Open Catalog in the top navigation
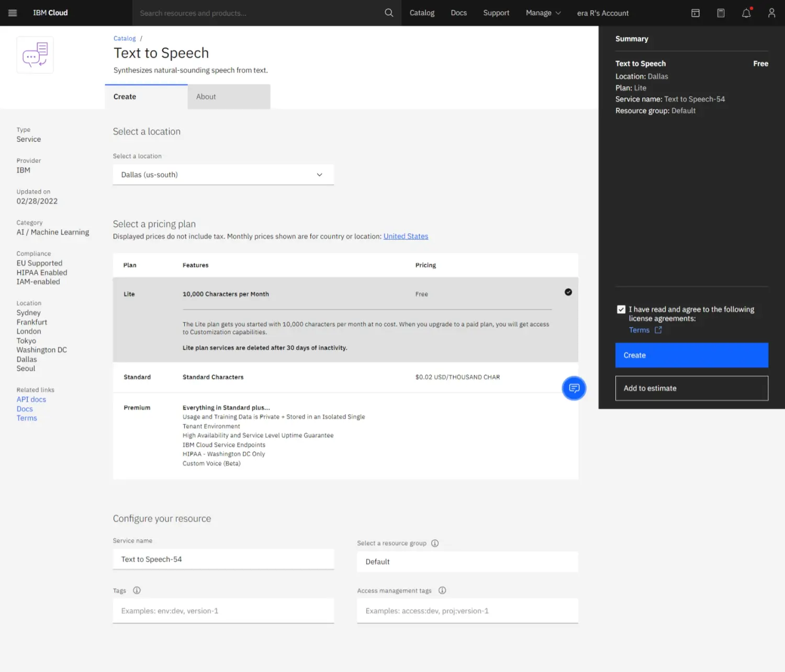Screen dimensions: 785x672 (x=422, y=13)
